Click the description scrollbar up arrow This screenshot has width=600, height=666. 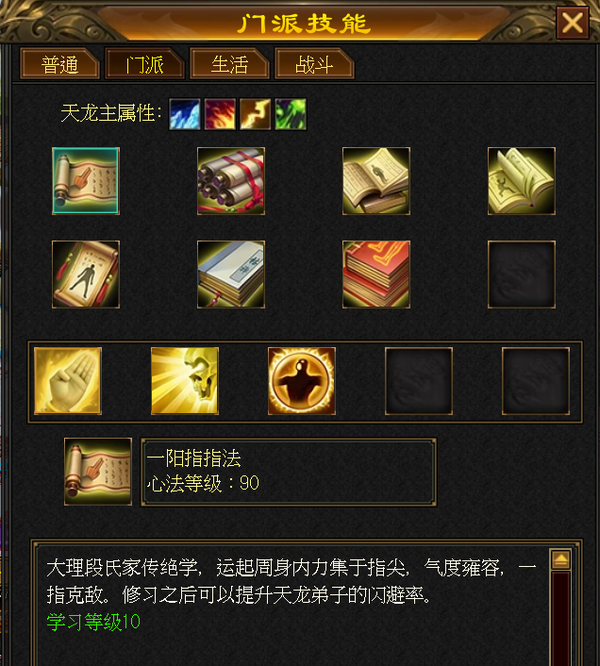point(561,559)
